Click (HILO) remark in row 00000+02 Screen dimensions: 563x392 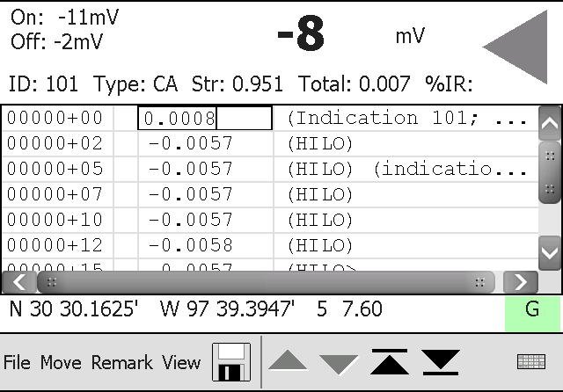pos(406,143)
